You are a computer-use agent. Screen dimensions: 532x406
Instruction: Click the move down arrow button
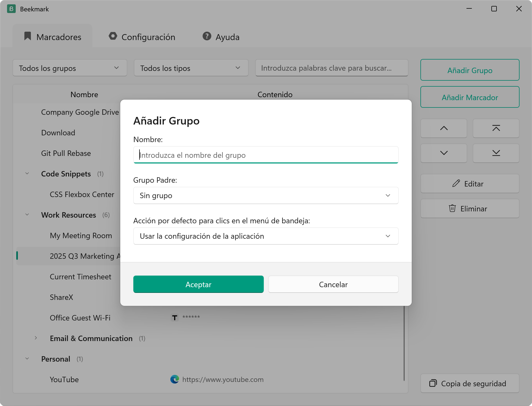click(444, 153)
